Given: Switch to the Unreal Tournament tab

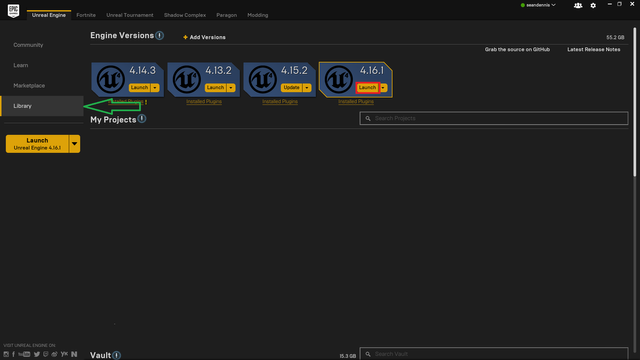Looking at the screenshot, I should [130, 15].
